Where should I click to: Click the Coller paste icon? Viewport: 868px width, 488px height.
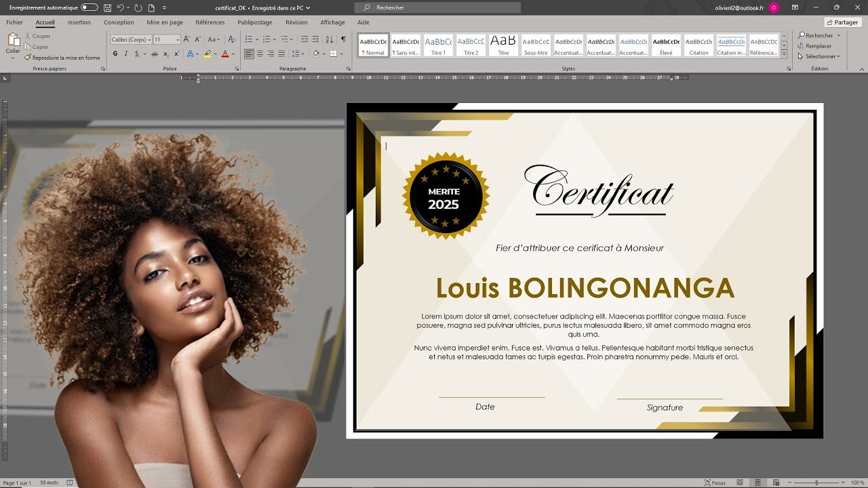coord(13,40)
